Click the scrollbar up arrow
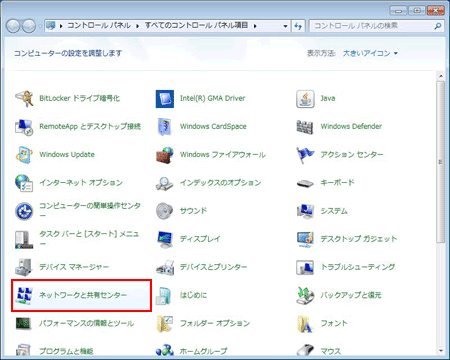This screenshot has height=360, width=450. [x=440, y=76]
